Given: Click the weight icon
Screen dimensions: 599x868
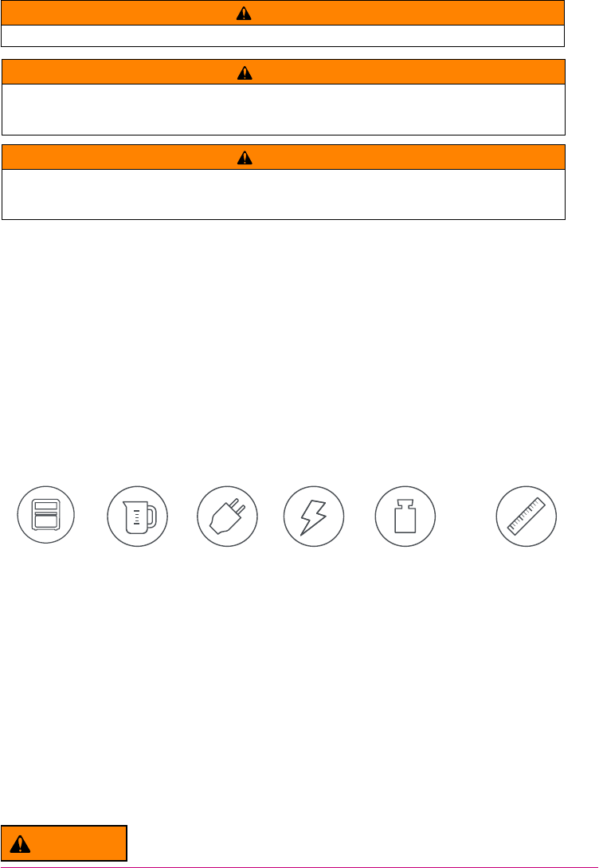Looking at the screenshot, I should pyautogui.click(x=405, y=516).
